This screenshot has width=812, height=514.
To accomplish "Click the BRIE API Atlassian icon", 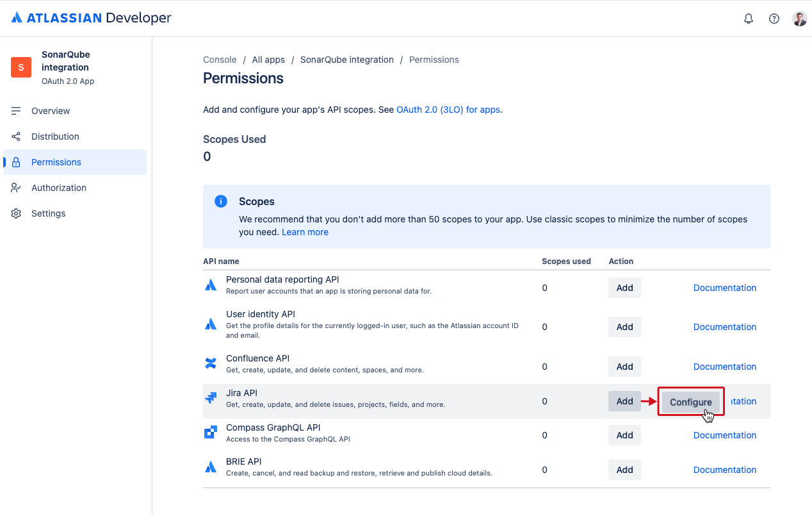I will click(211, 466).
